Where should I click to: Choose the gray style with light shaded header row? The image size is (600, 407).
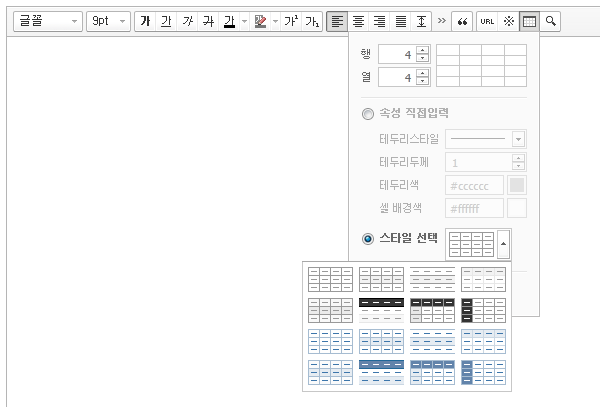[483, 280]
